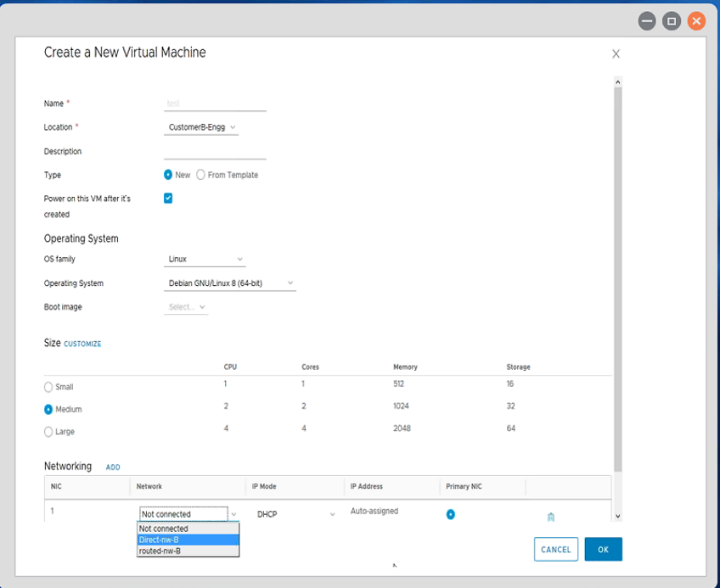Viewport: 720px width, 588px height.
Task: Click the Memory value 2048
Action: point(402,428)
